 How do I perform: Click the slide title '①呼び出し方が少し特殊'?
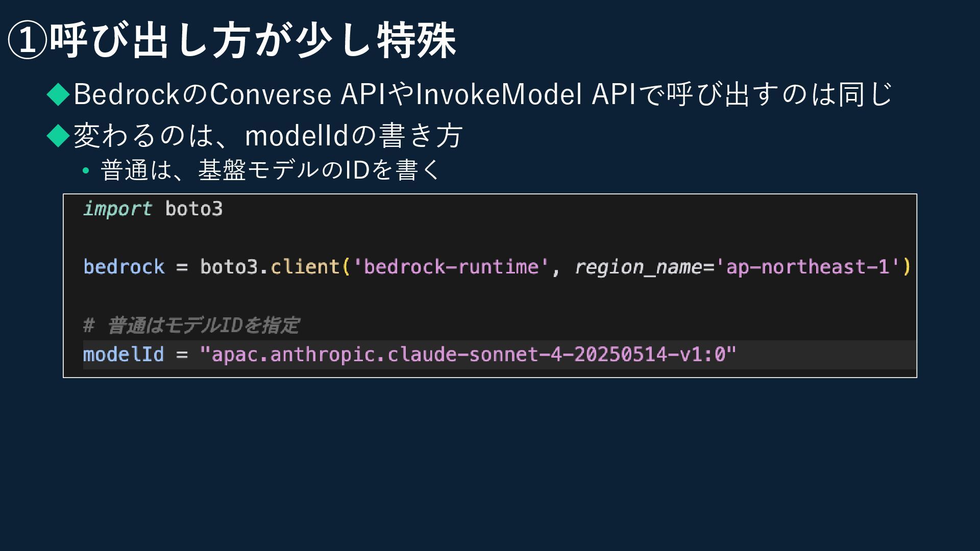tap(232, 41)
